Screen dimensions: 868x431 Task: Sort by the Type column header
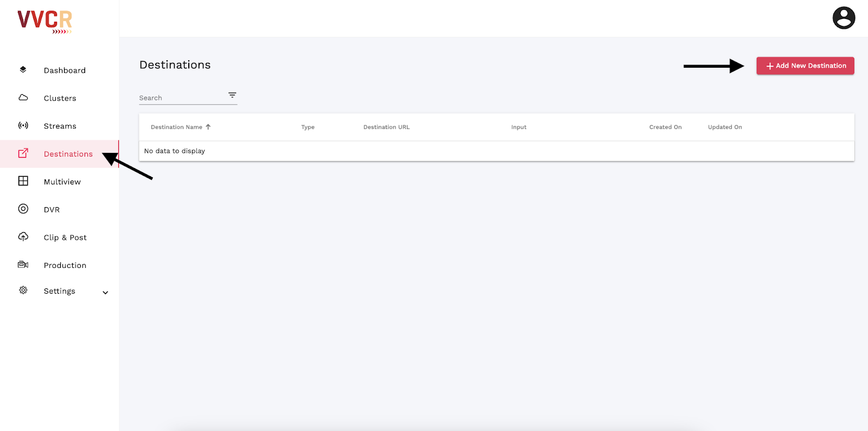[308, 127]
